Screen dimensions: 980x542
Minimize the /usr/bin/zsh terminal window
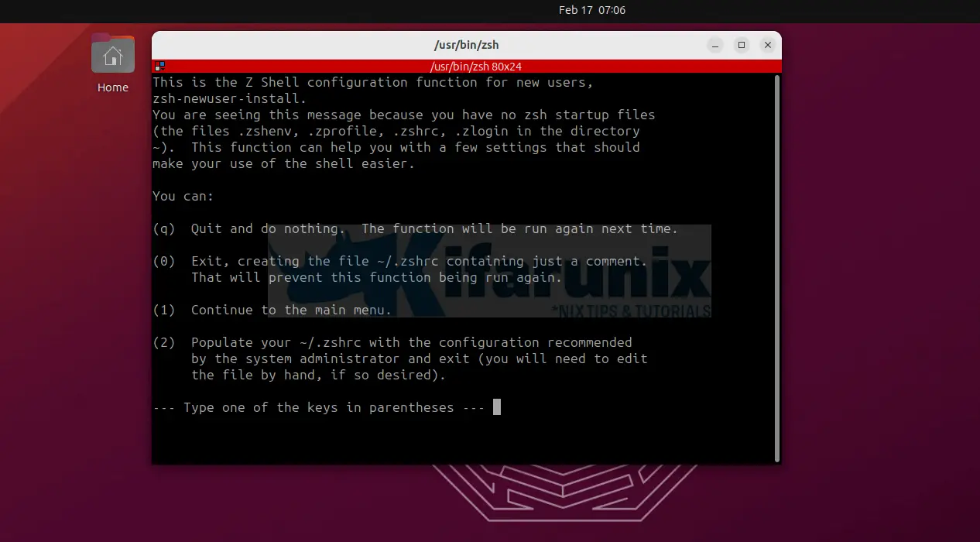pos(715,46)
